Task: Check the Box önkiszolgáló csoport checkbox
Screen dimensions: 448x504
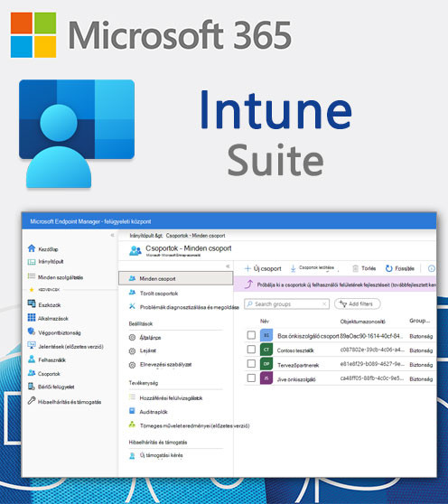Action: (x=251, y=335)
